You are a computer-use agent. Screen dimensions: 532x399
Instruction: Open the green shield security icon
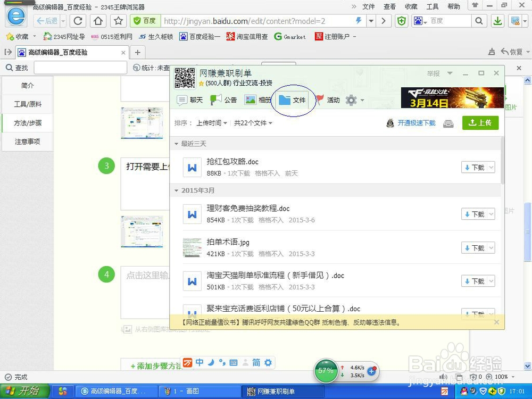click(x=402, y=21)
